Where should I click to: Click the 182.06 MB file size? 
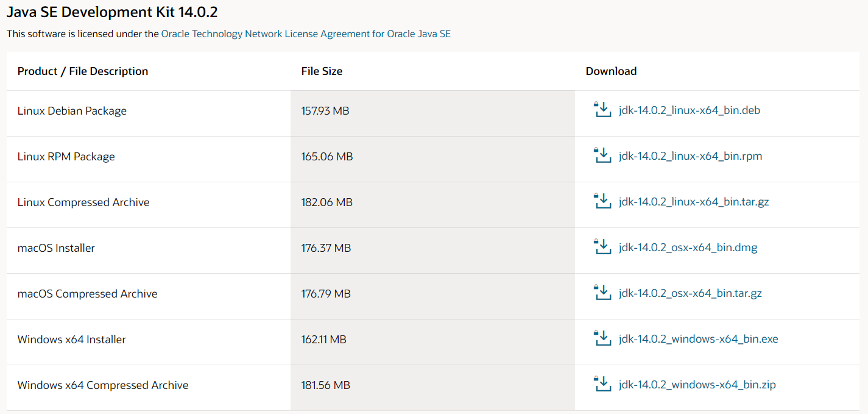[x=327, y=202]
